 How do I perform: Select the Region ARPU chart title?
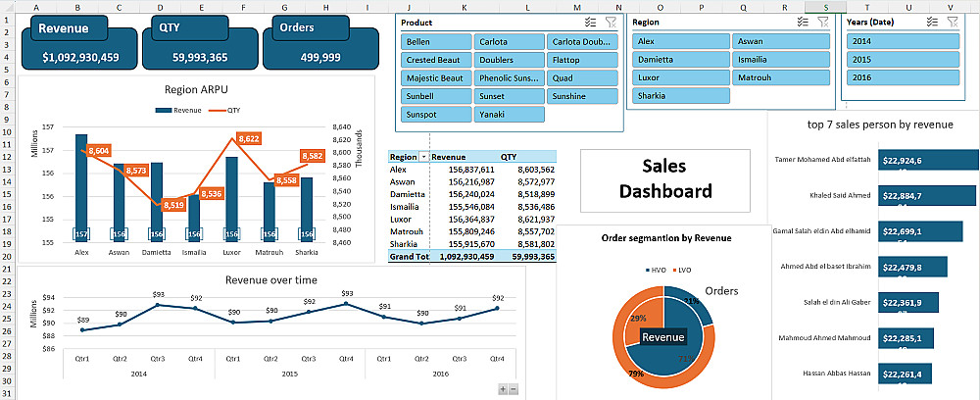pyautogui.click(x=196, y=89)
